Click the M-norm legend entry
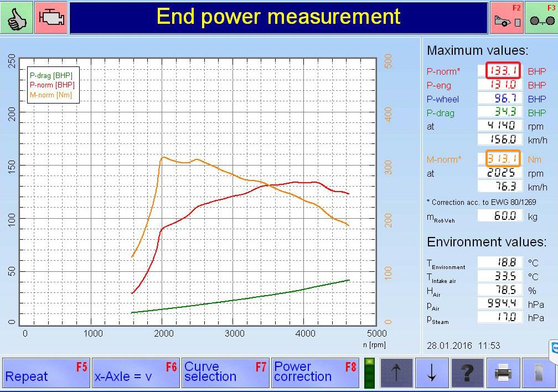The image size is (558, 392). 51,95
